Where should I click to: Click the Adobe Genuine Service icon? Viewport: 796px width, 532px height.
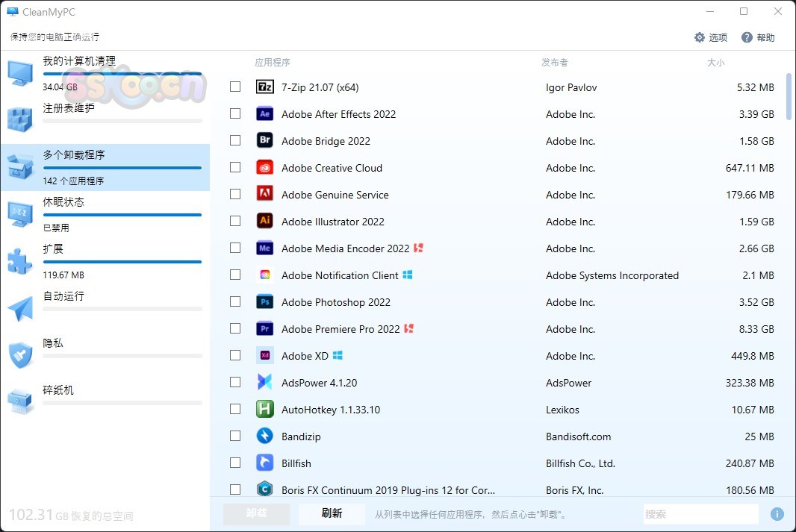[x=265, y=194]
